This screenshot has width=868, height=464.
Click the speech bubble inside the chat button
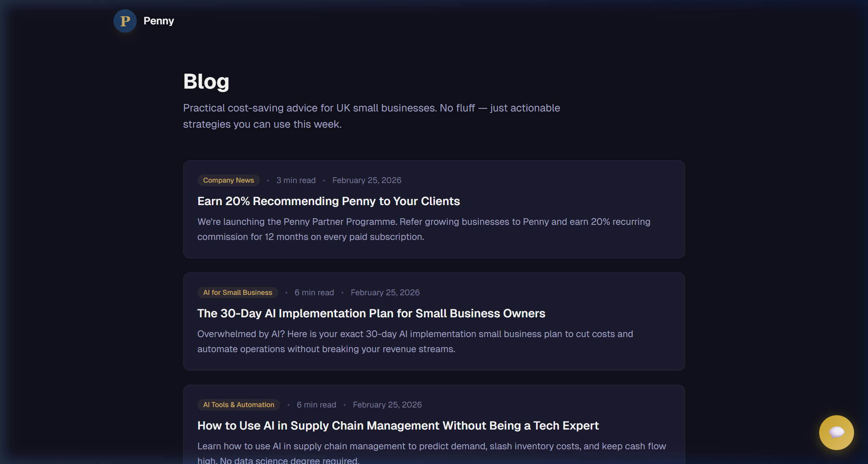click(x=836, y=433)
